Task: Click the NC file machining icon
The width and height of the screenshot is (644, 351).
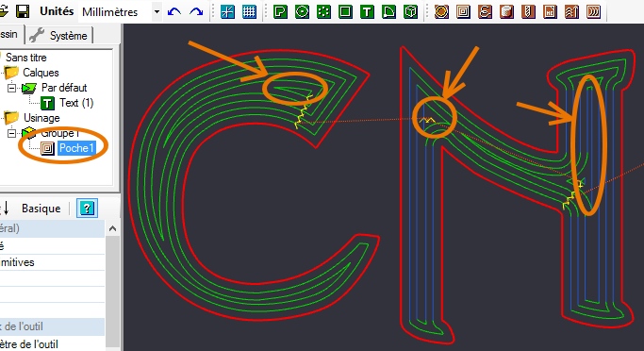Action: coord(550,11)
